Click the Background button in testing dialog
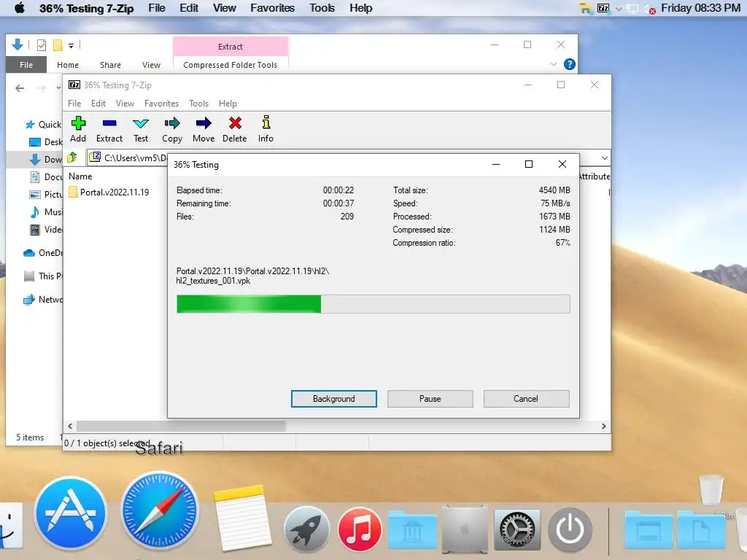This screenshot has height=560, width=747. click(x=333, y=399)
